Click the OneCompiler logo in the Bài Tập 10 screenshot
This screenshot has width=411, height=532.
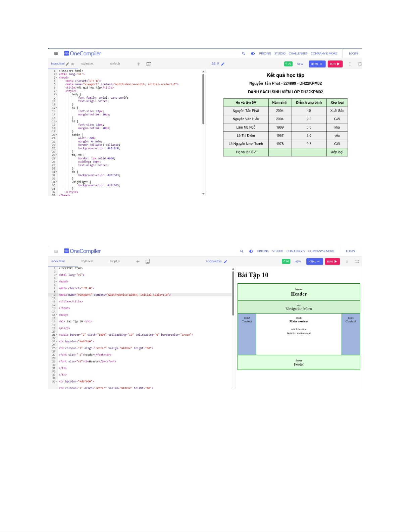(x=83, y=251)
